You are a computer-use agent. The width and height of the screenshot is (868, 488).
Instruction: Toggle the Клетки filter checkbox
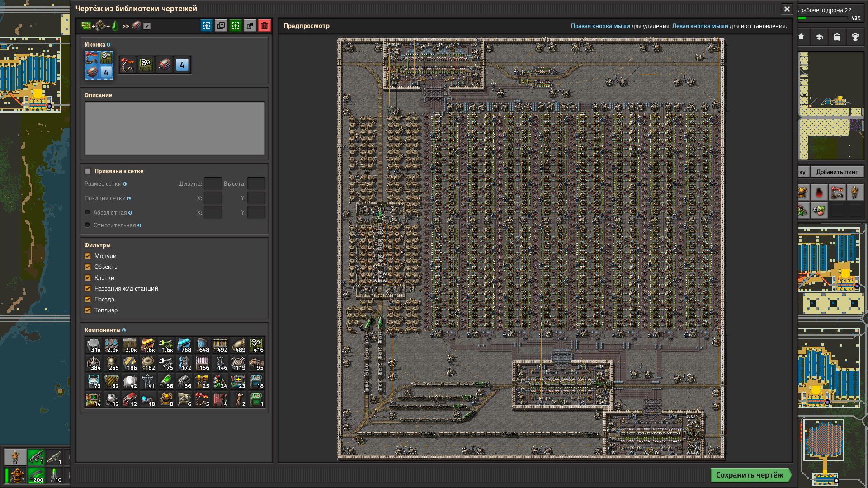click(x=88, y=278)
